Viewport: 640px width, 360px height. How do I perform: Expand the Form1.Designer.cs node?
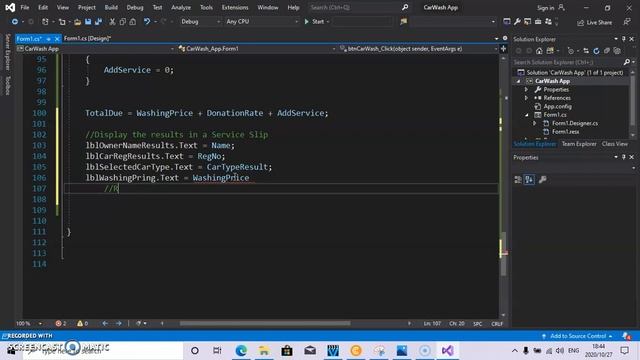tap(534, 123)
